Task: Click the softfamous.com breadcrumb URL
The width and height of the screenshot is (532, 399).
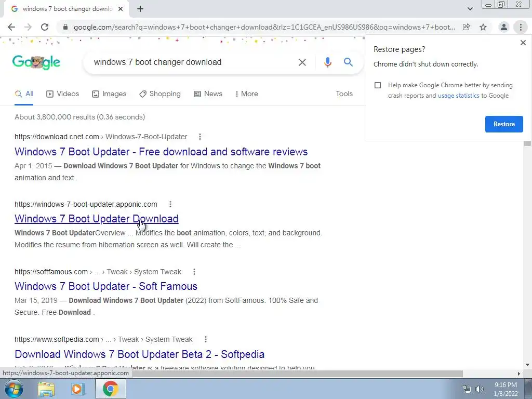Action: pos(98,272)
